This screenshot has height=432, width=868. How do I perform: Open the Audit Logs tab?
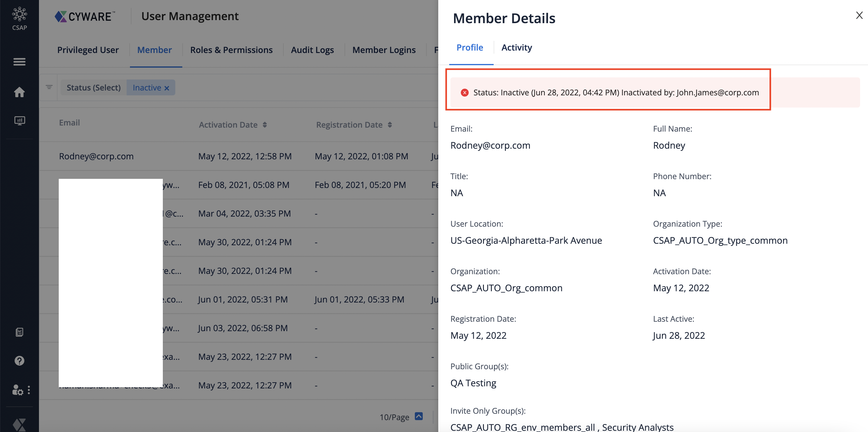312,50
